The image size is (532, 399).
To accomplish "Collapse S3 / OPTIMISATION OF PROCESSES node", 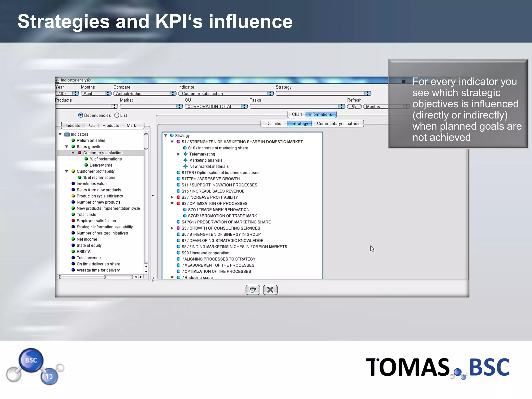I will pyautogui.click(x=172, y=204).
